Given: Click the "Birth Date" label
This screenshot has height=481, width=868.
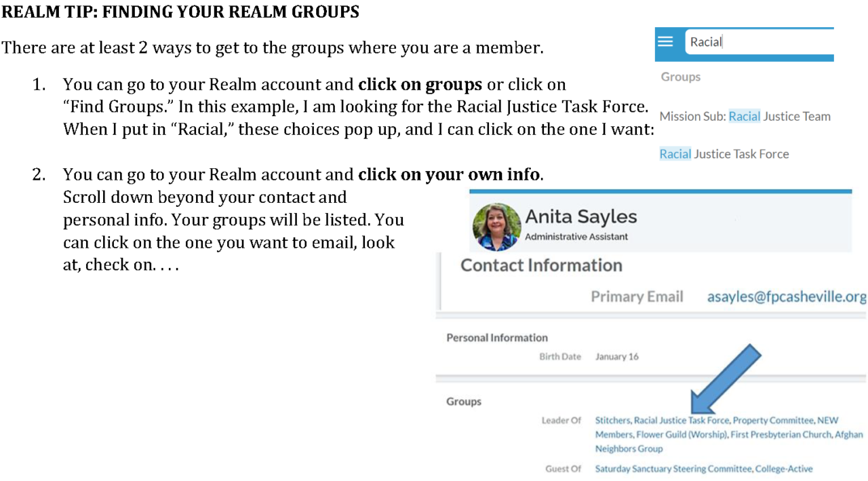Looking at the screenshot, I should 560,357.
